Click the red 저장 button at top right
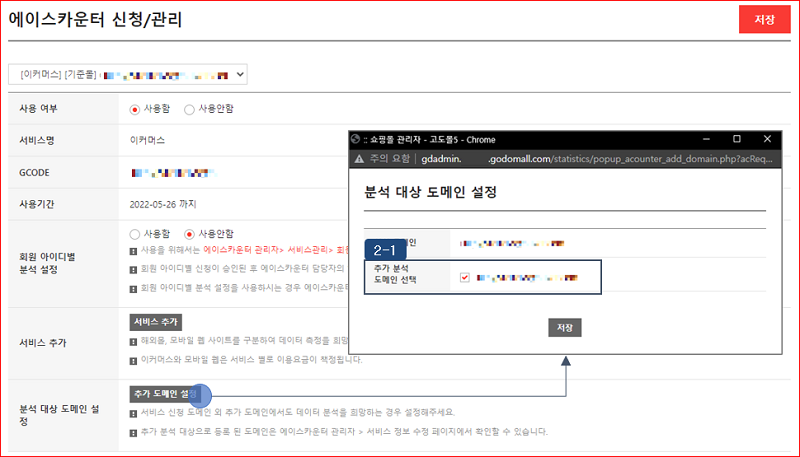This screenshot has width=800, height=457. (764, 21)
